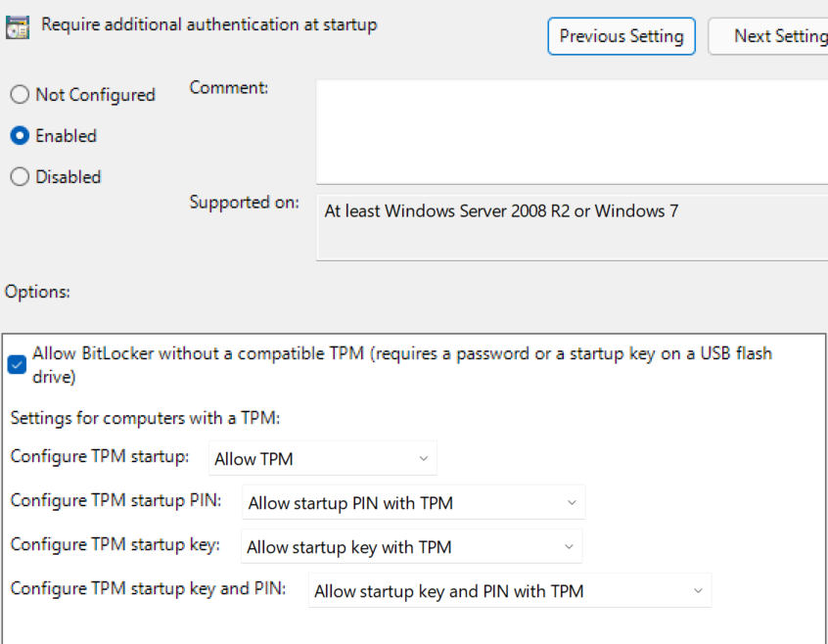Image resolution: width=828 pixels, height=644 pixels.
Task: Click the Supported on information box
Action: click(x=572, y=227)
